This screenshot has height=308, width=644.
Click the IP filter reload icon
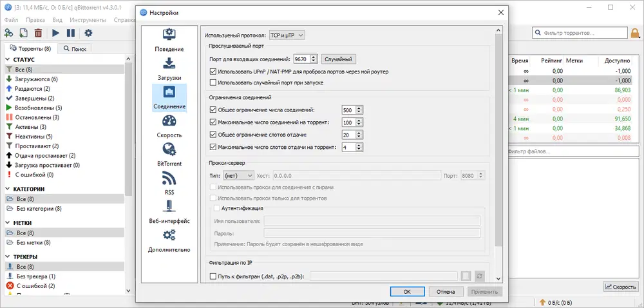click(479, 276)
